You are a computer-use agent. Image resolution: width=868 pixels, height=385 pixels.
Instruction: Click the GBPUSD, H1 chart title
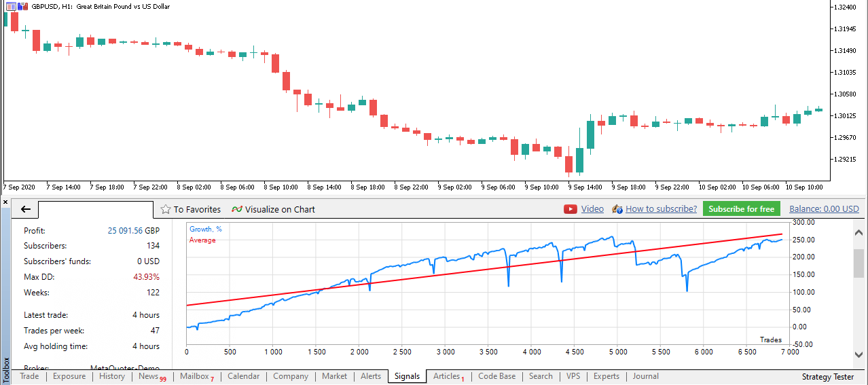[x=101, y=6]
